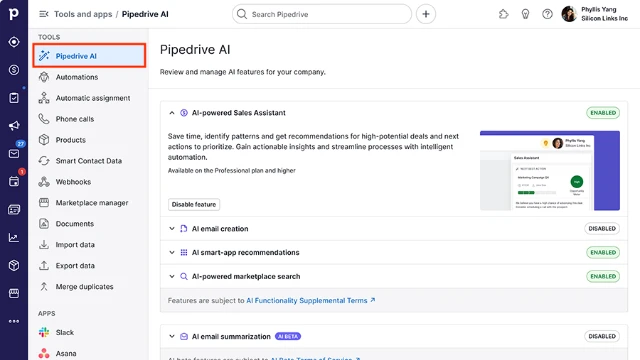Viewport: 640px width, 360px height.
Task: Collapse the sidebar menu toggle icon
Action: coord(43,14)
